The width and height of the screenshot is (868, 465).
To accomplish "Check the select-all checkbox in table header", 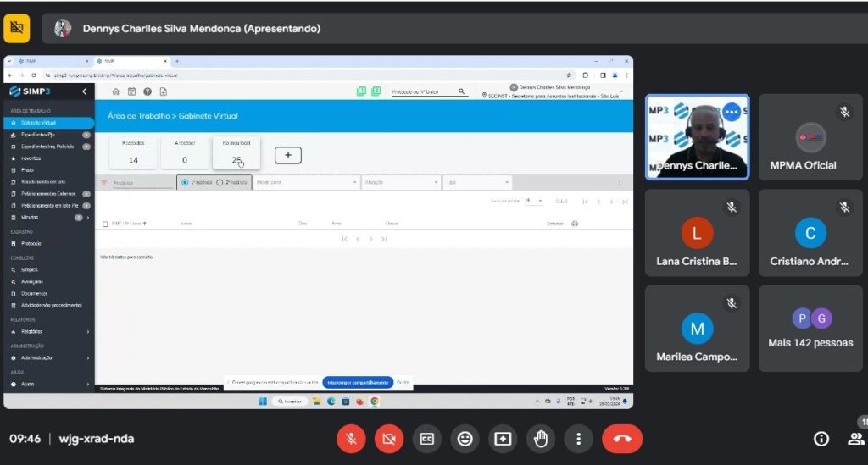I will 105,224.
